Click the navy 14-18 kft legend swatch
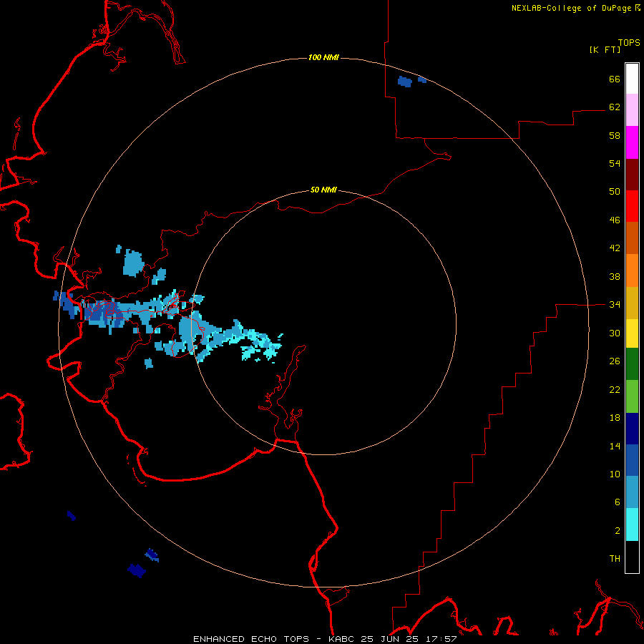This screenshot has width=644, height=644. (x=632, y=429)
